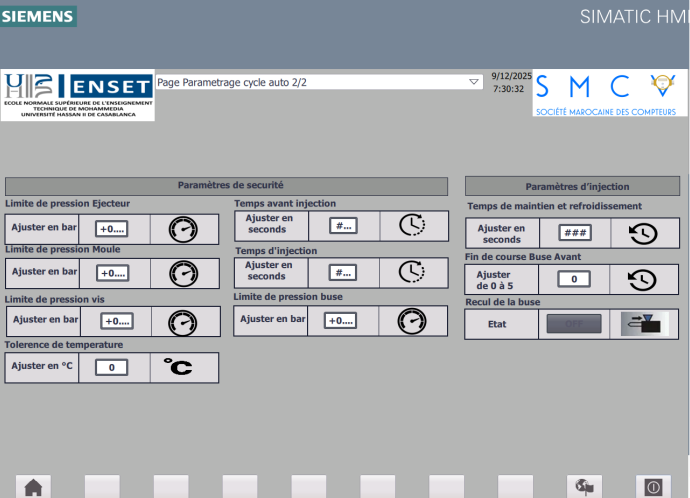
Task: Click the language globe button in bottom bar
Action: tap(584, 487)
